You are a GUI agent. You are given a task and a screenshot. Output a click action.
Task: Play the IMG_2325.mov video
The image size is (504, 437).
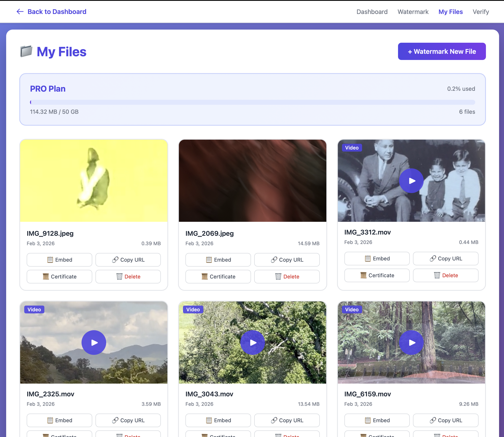[94, 342]
